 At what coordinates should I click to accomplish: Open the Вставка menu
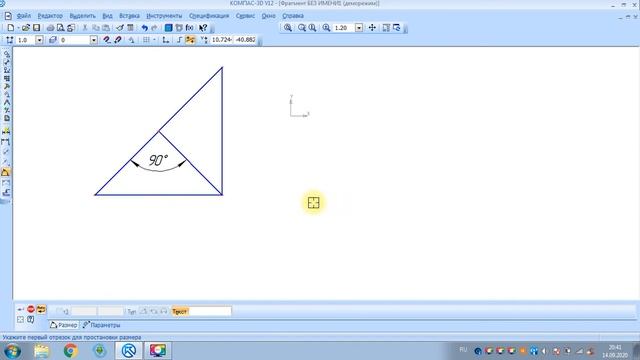(x=129, y=16)
